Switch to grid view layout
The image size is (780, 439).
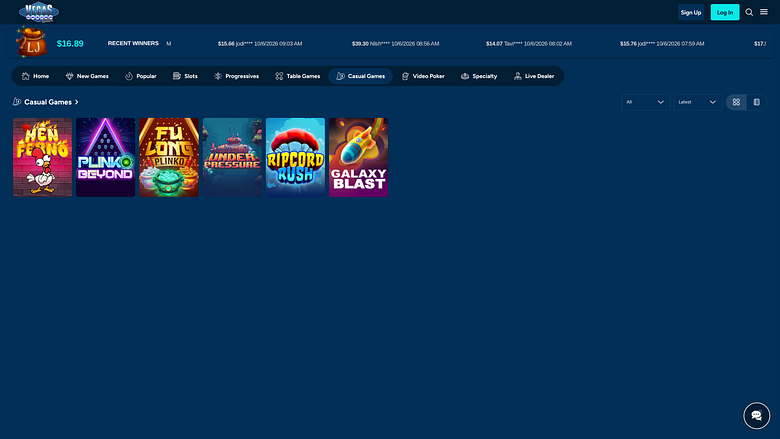pyautogui.click(x=736, y=102)
